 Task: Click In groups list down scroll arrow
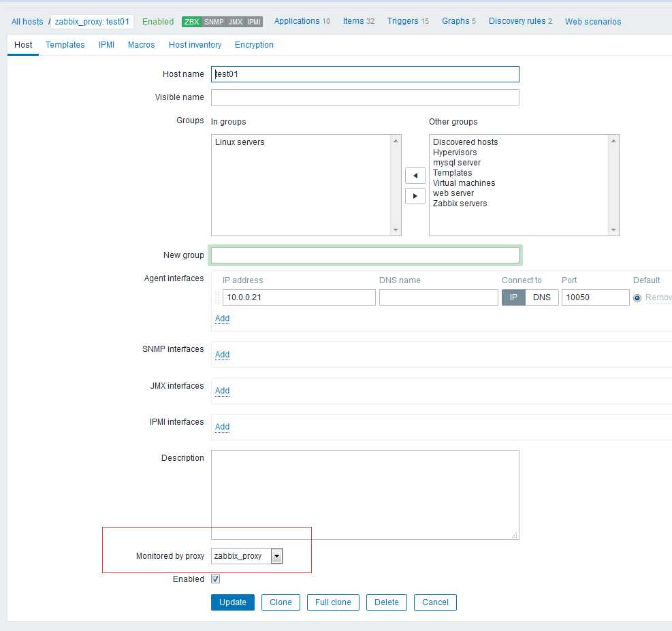click(396, 230)
